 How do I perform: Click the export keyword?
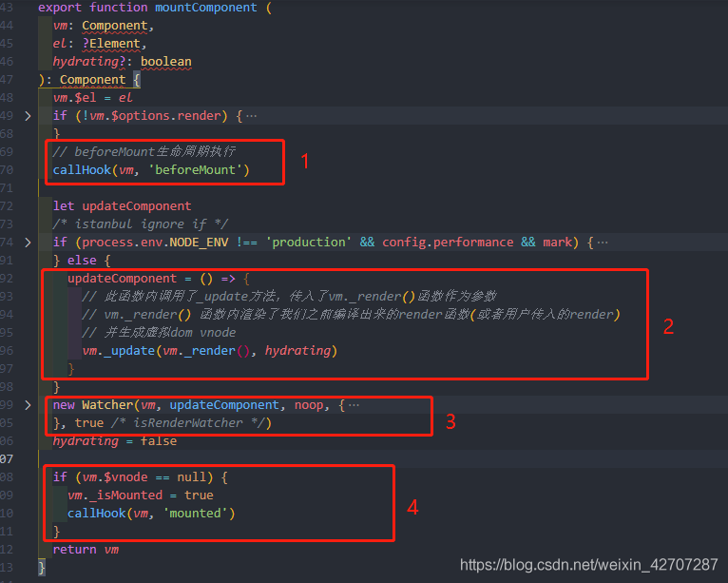60,8
